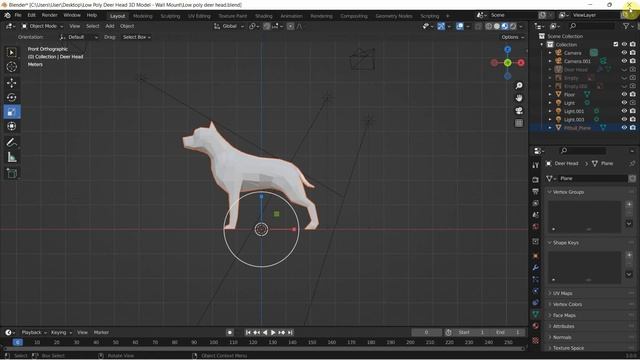640x360 pixels.
Task: Open the viewport Add menu
Action: (x=110, y=26)
